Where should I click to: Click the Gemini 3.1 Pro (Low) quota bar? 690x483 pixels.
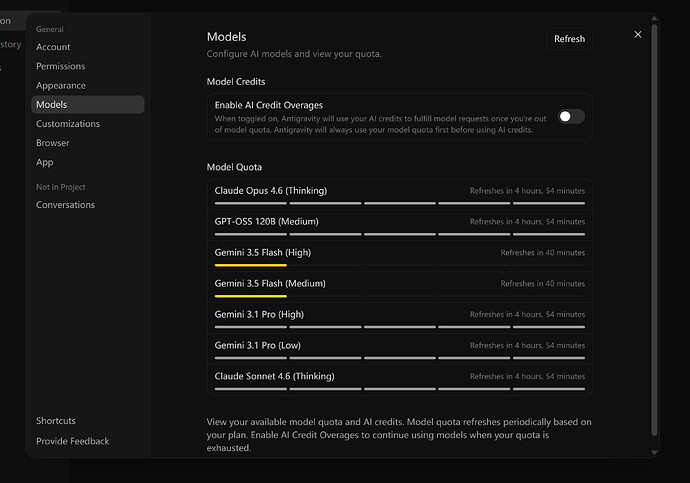(400, 358)
